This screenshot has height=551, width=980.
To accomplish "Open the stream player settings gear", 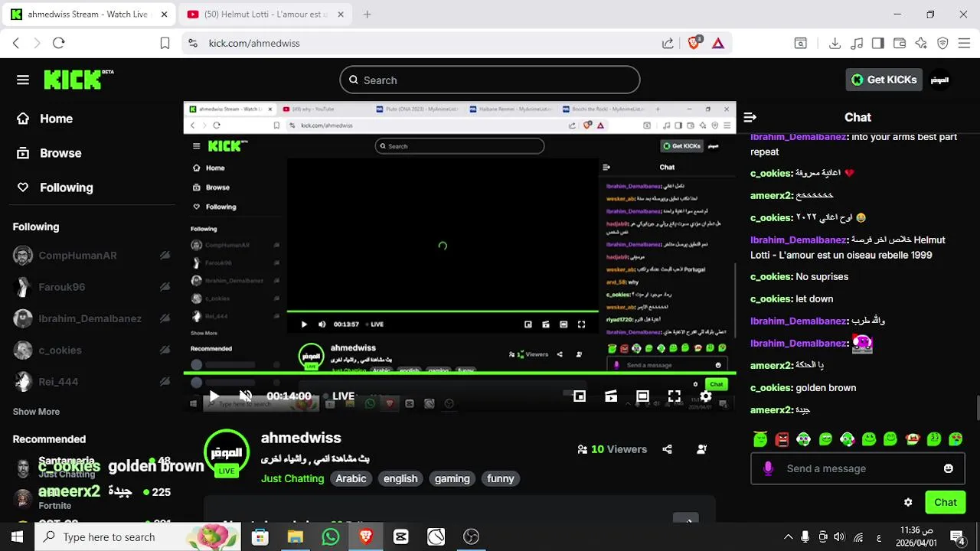I will tap(706, 396).
